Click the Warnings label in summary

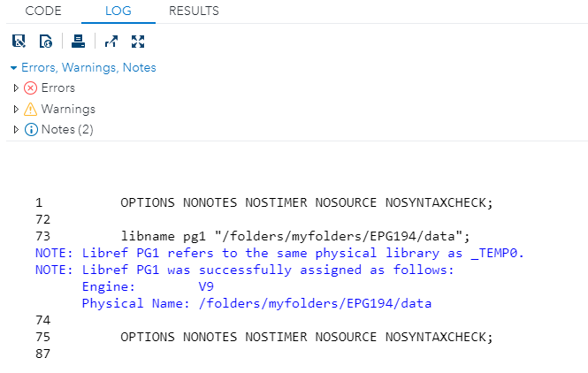pos(68,110)
